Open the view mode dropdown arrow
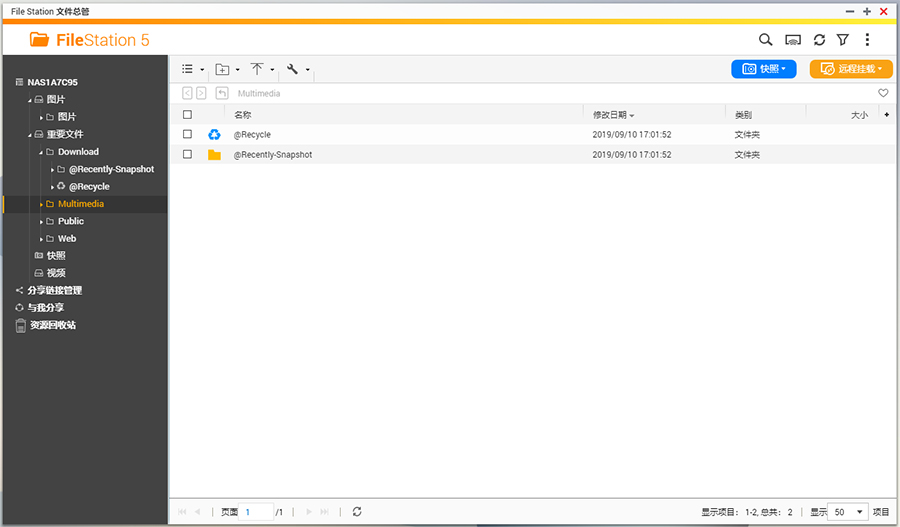900x527 pixels. click(x=202, y=70)
